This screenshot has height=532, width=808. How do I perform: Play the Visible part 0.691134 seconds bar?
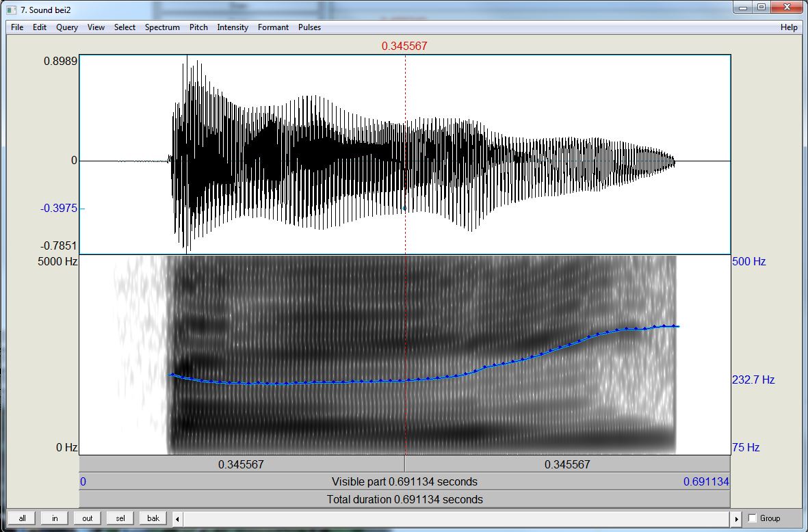point(404,481)
